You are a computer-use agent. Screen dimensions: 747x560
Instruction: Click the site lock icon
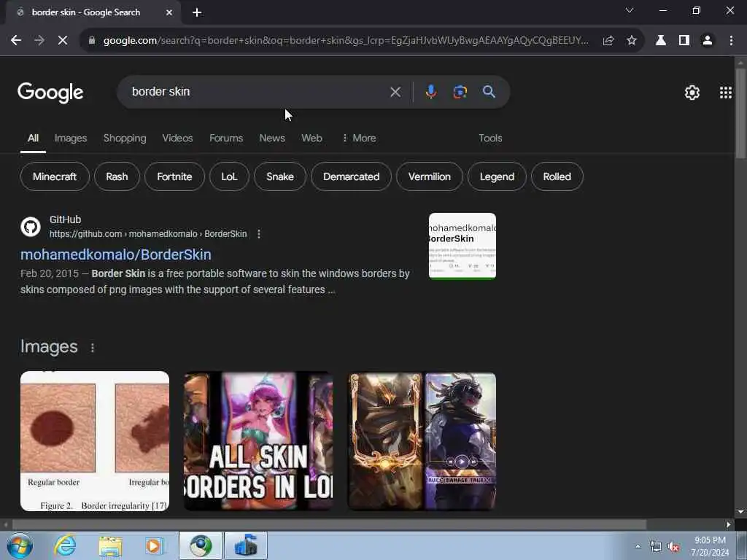point(92,41)
